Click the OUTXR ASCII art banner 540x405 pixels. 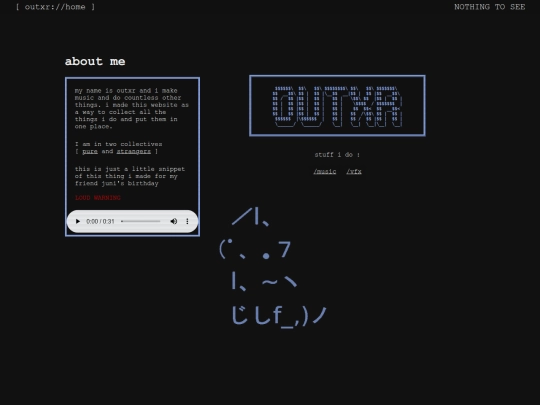[x=337, y=106]
